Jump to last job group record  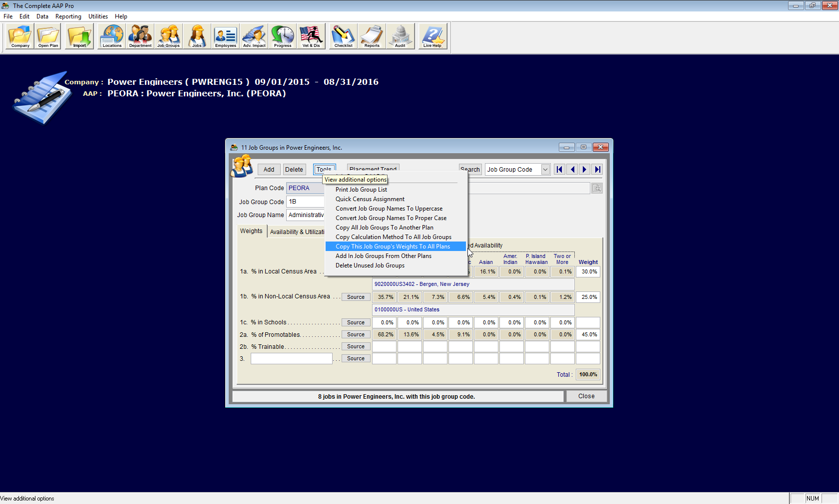click(597, 170)
